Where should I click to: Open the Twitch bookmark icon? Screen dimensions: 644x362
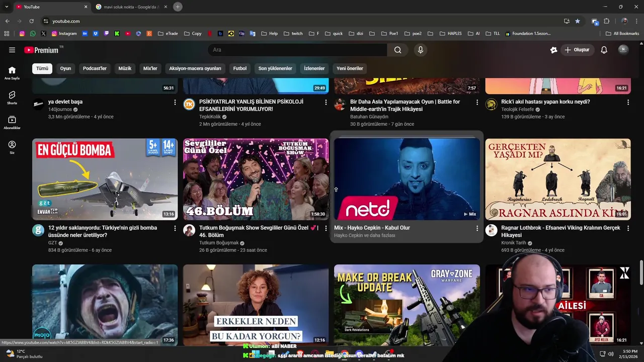click(x=106, y=34)
